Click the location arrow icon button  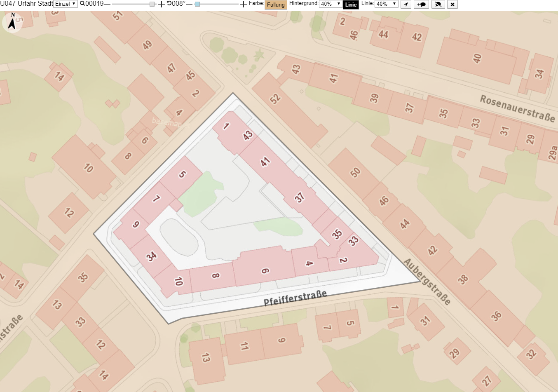coord(406,4)
